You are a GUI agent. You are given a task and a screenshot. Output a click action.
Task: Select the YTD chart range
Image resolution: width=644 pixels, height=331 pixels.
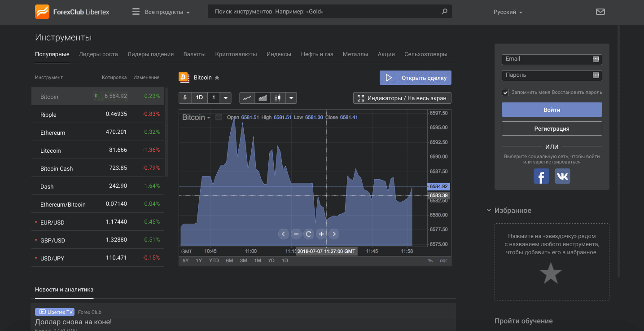tap(214, 260)
